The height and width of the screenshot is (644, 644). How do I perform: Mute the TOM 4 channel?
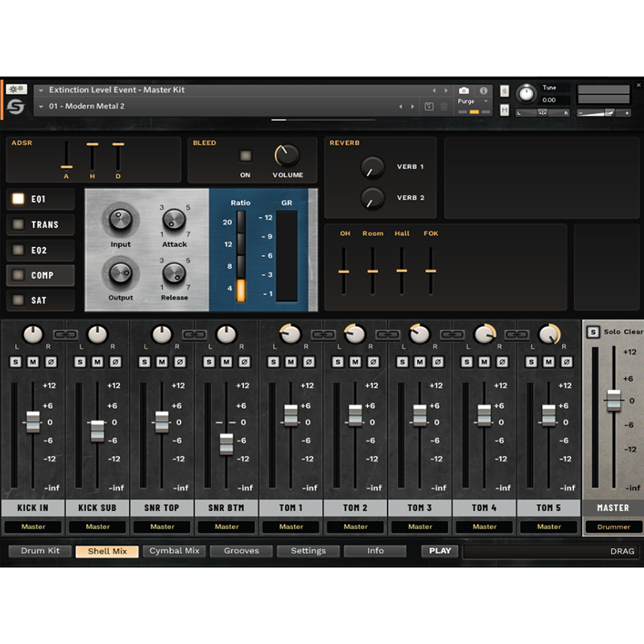click(x=485, y=361)
